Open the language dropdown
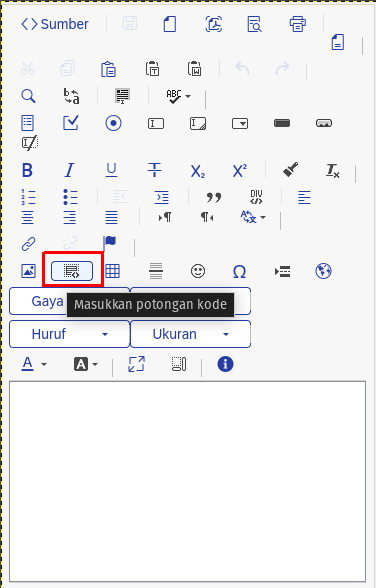The image size is (376, 588). point(253,217)
